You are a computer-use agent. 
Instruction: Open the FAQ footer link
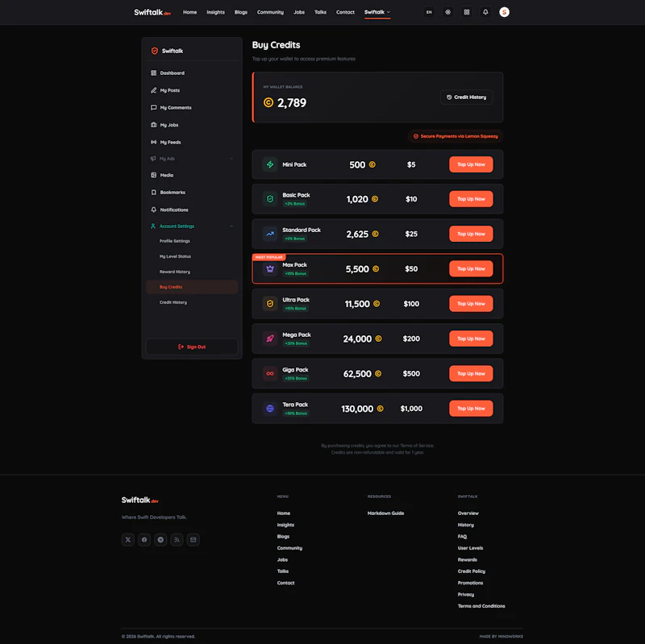(x=462, y=536)
